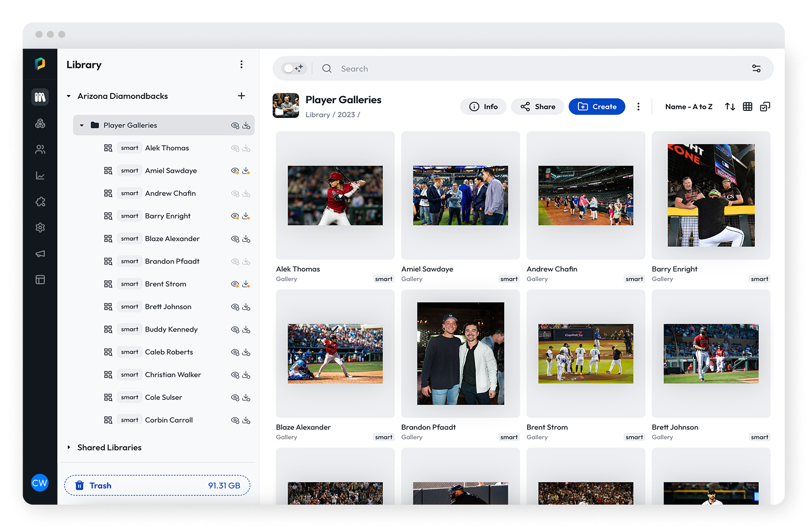Viewport: 812px width, 532px height.
Task: Expand Shared Libraries section
Action: 69,447
